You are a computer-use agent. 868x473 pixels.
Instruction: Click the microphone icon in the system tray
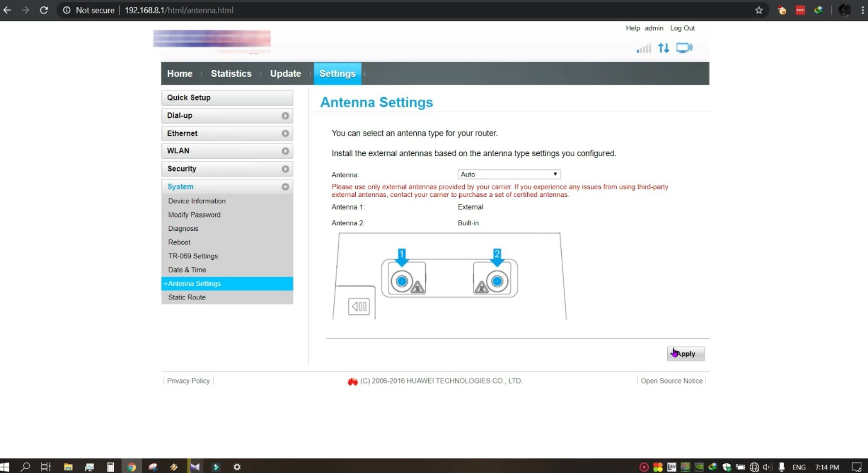[781, 467]
